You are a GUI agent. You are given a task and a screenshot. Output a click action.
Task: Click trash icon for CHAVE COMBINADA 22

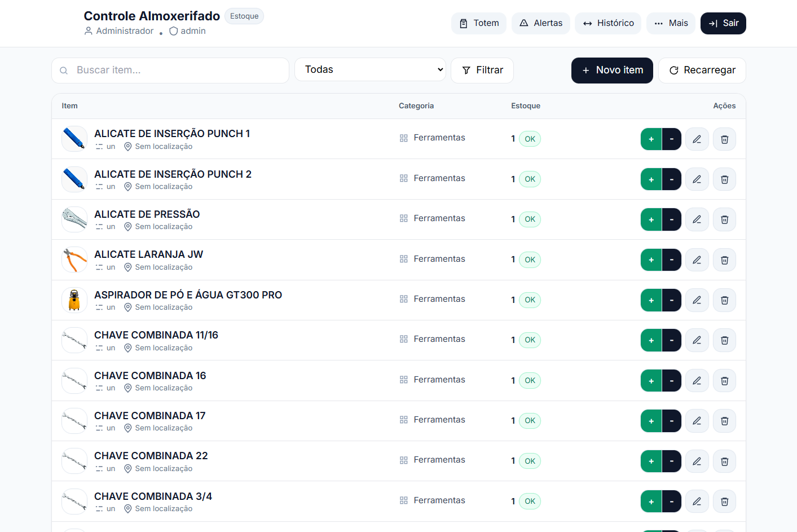(x=724, y=461)
